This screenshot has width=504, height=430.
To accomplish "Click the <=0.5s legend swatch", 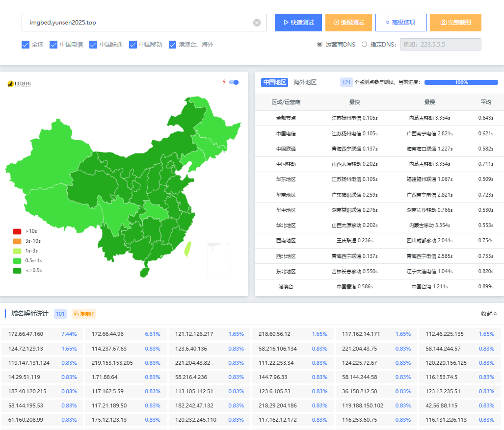I will (17, 271).
